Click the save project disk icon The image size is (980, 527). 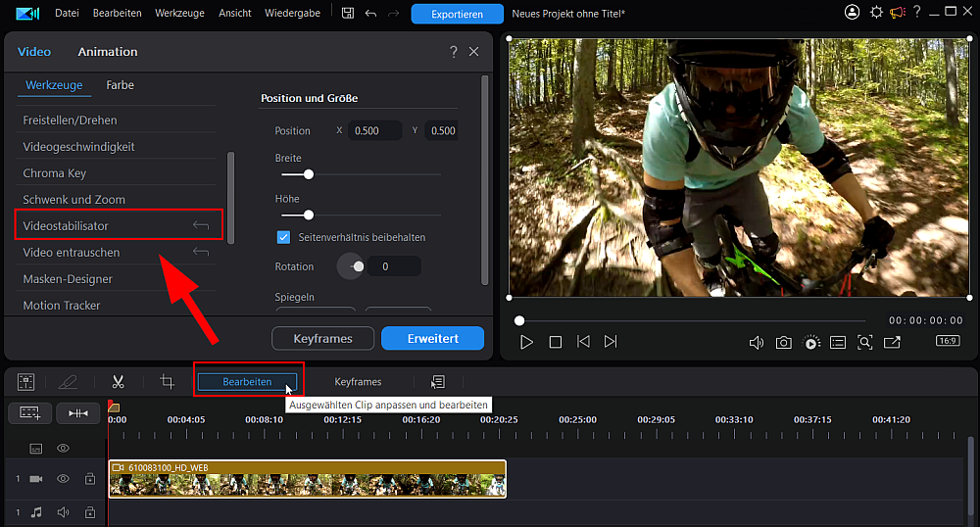(348, 13)
